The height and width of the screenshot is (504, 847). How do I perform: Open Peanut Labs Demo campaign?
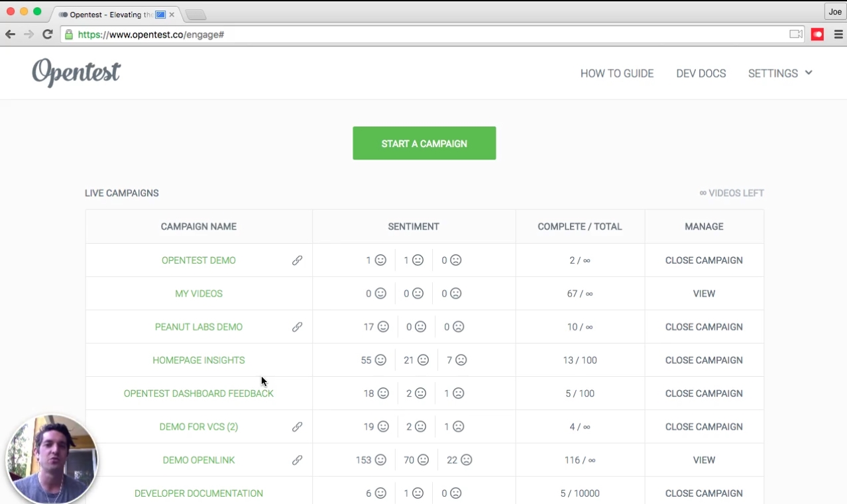tap(199, 327)
